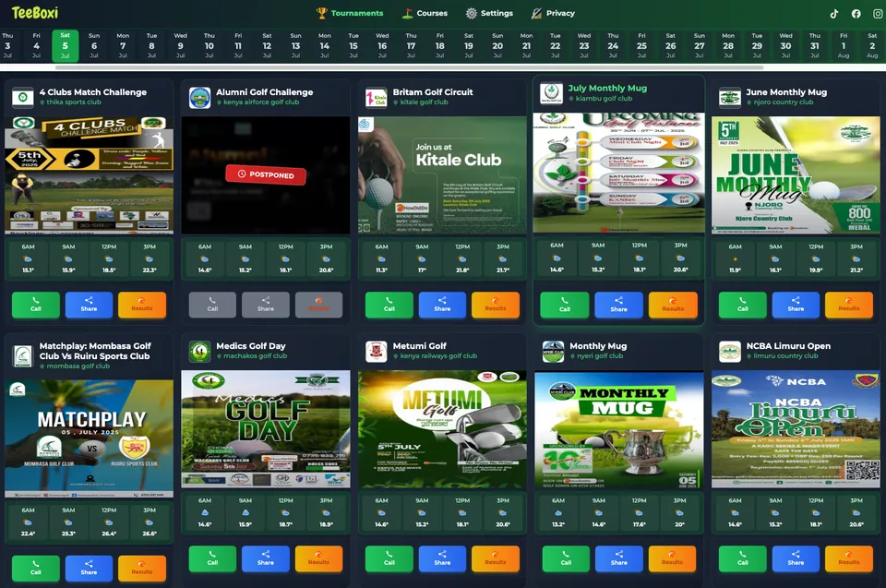This screenshot has height=588, width=886.
Task: Select Thu 24 Jul date
Action: click(x=613, y=45)
